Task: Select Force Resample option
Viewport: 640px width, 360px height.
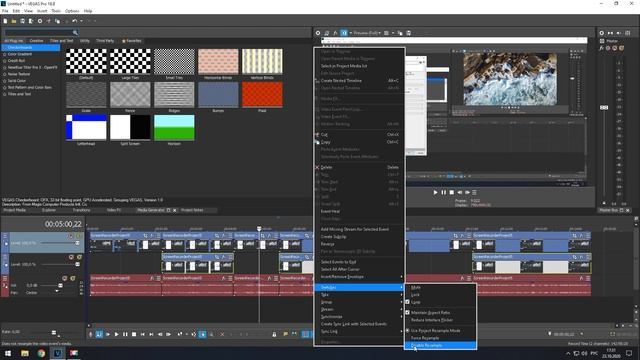Action: pos(440,338)
